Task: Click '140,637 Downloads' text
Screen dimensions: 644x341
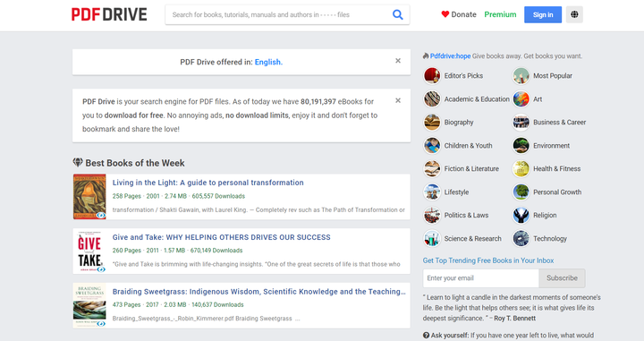Action: [x=217, y=305]
